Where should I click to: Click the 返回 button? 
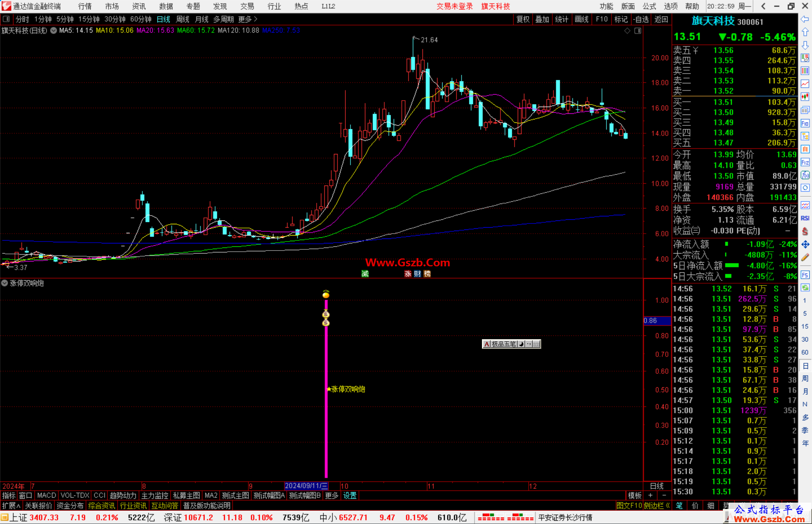pyautogui.click(x=661, y=19)
